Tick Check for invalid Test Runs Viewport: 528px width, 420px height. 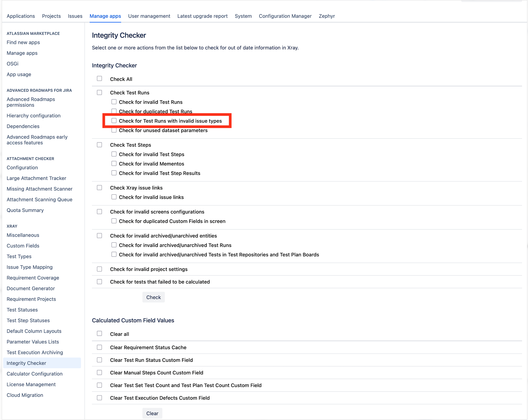click(114, 102)
